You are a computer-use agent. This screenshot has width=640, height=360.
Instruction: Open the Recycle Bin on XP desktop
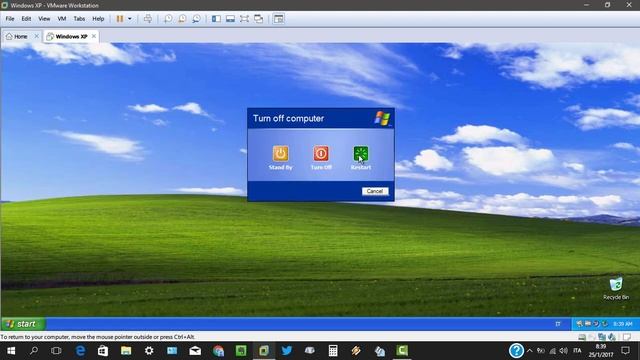pyautogui.click(x=616, y=289)
